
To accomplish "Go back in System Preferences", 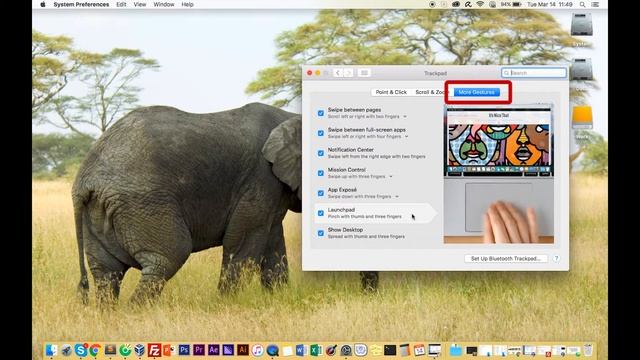I will point(338,73).
